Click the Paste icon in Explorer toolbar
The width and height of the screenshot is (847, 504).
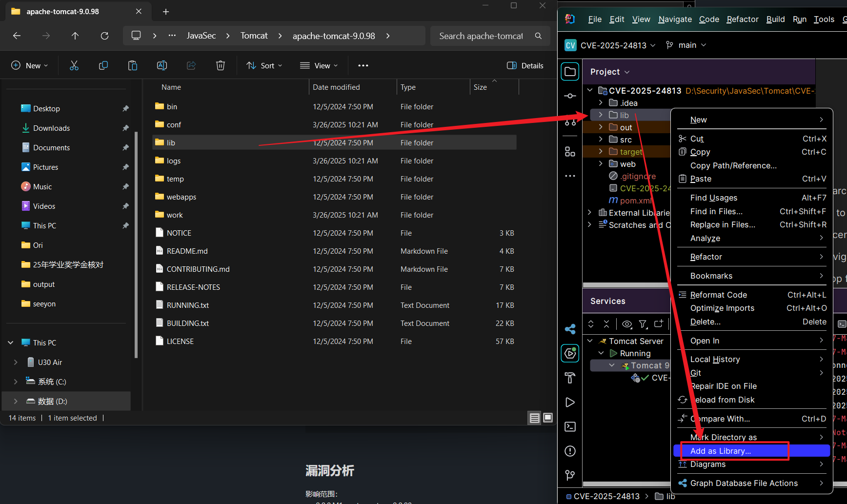pos(133,65)
